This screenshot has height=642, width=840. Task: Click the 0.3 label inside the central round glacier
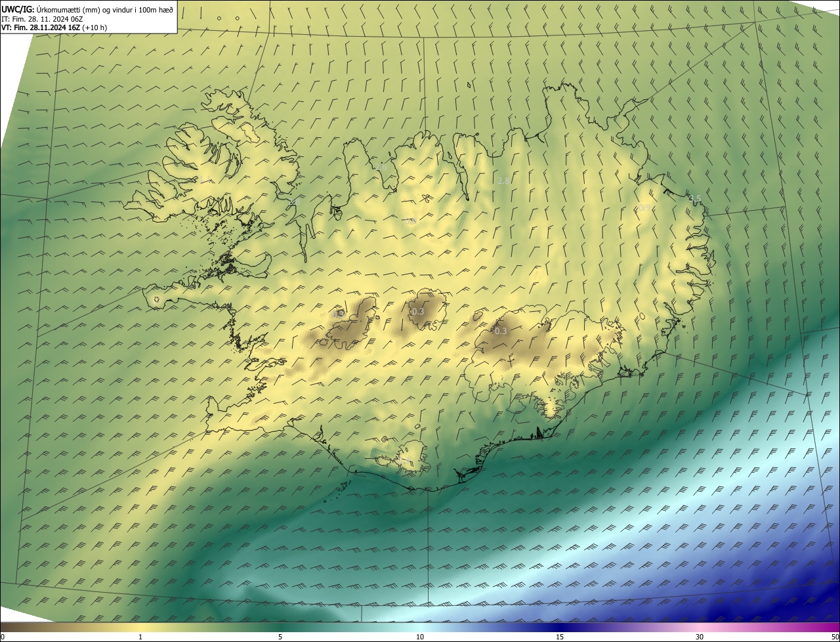pyautogui.click(x=417, y=311)
